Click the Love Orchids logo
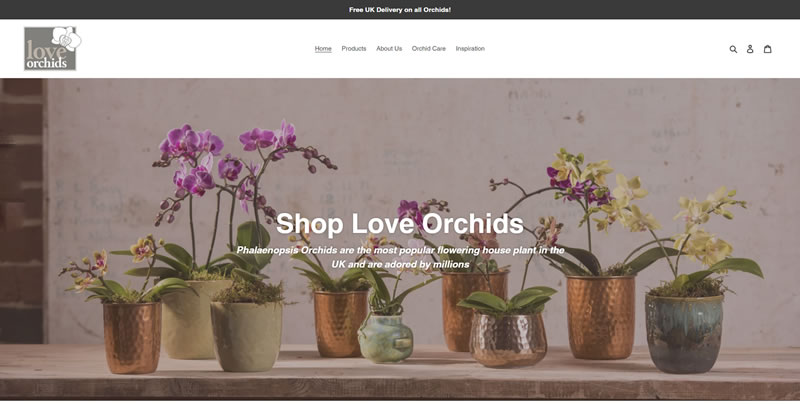 click(53, 48)
